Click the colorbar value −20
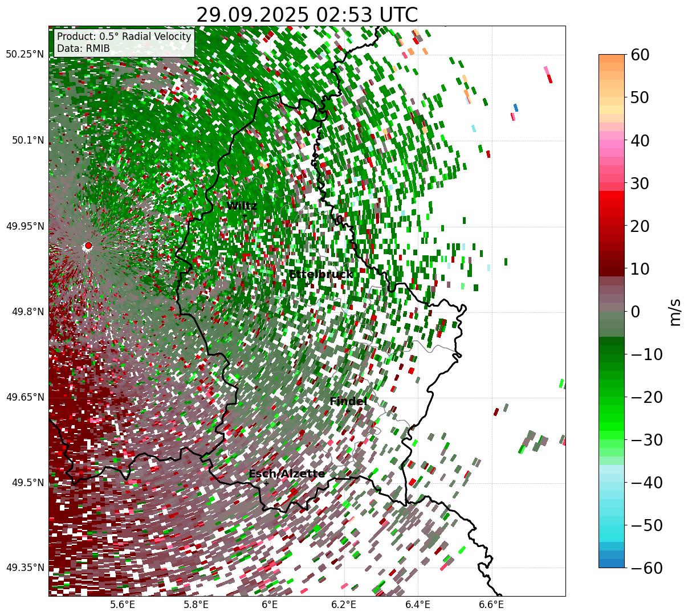Image resolution: width=688 pixels, height=616 pixels. [646, 397]
